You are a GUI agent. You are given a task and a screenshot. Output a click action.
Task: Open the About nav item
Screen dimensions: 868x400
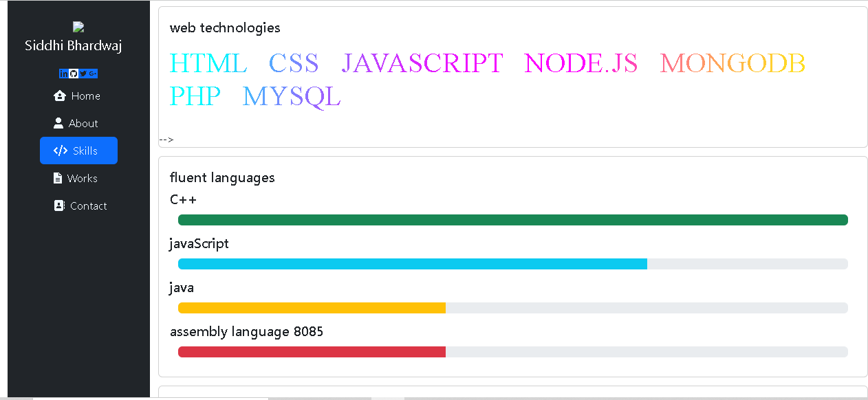[x=78, y=123]
